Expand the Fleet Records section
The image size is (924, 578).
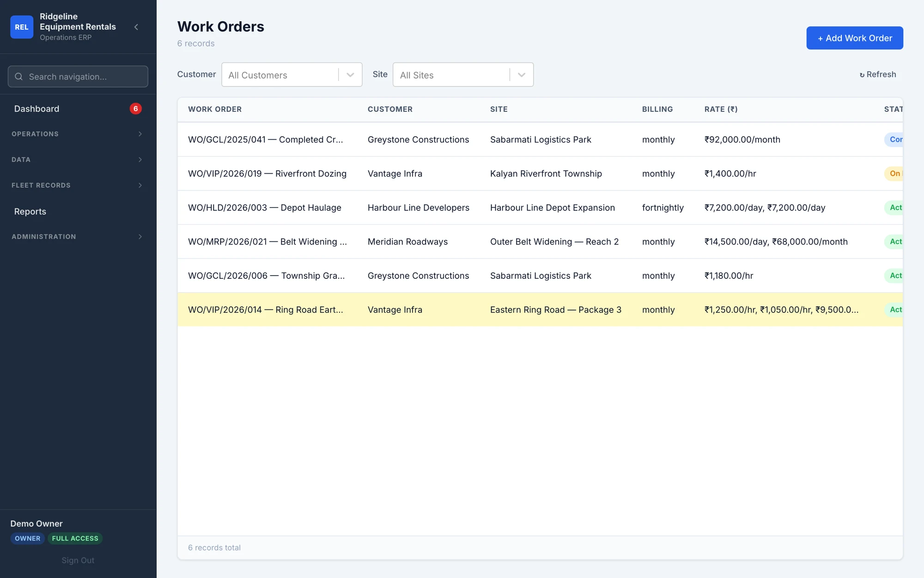[78, 185]
